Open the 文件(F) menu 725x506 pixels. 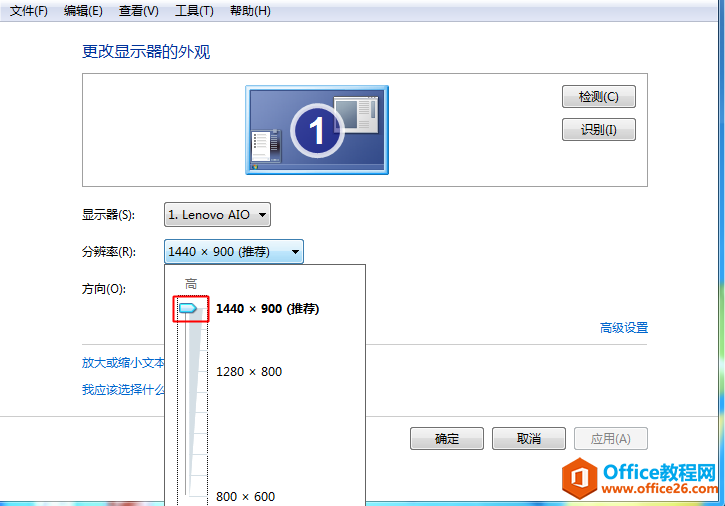[29, 11]
